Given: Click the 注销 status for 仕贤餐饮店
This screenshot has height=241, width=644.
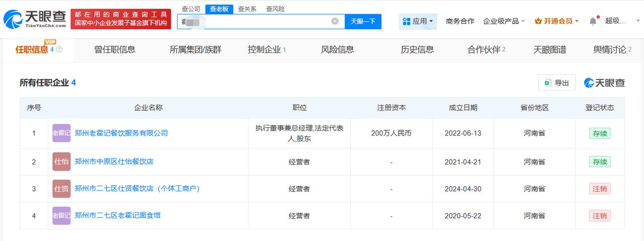Looking at the screenshot, I should tap(600, 189).
